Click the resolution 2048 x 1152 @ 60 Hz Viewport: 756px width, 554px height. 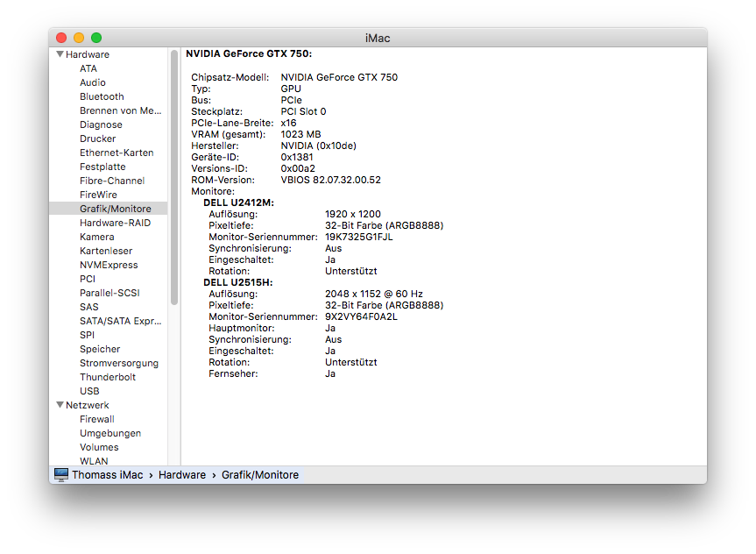point(374,294)
